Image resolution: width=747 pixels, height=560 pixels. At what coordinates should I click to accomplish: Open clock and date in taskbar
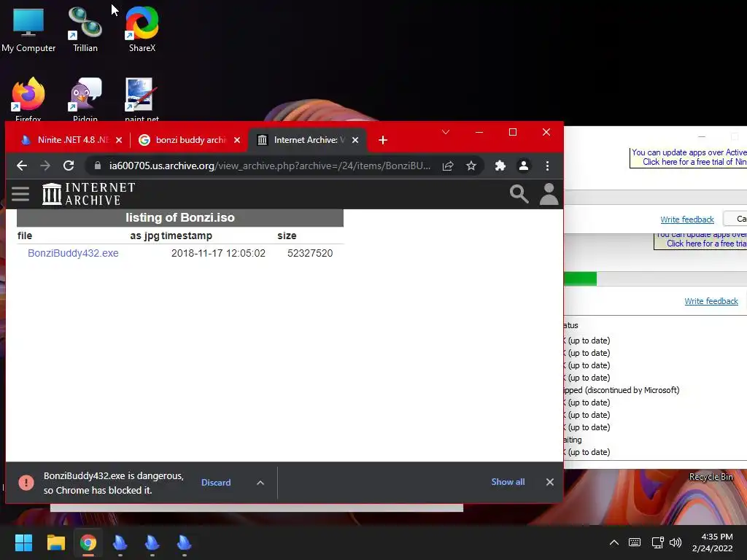pyautogui.click(x=712, y=542)
